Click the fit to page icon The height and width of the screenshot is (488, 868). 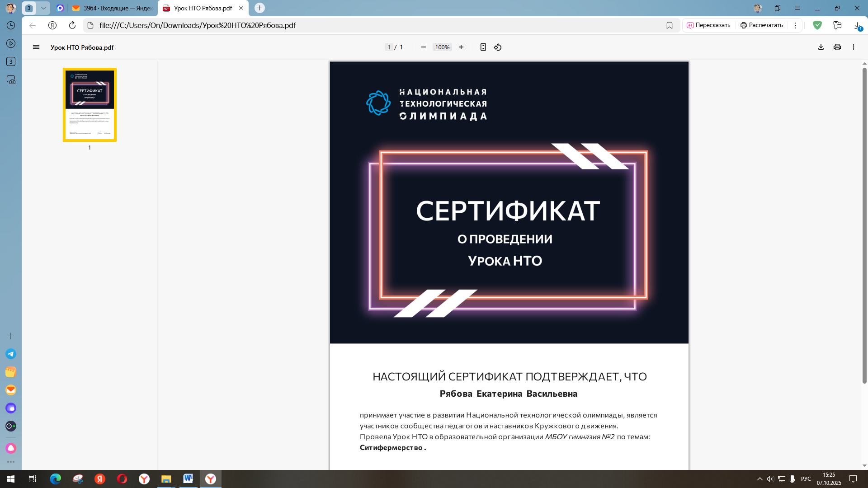point(483,47)
